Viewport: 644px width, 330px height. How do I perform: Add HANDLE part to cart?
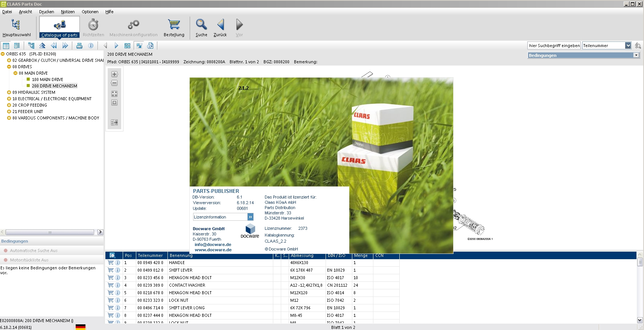coord(111,263)
